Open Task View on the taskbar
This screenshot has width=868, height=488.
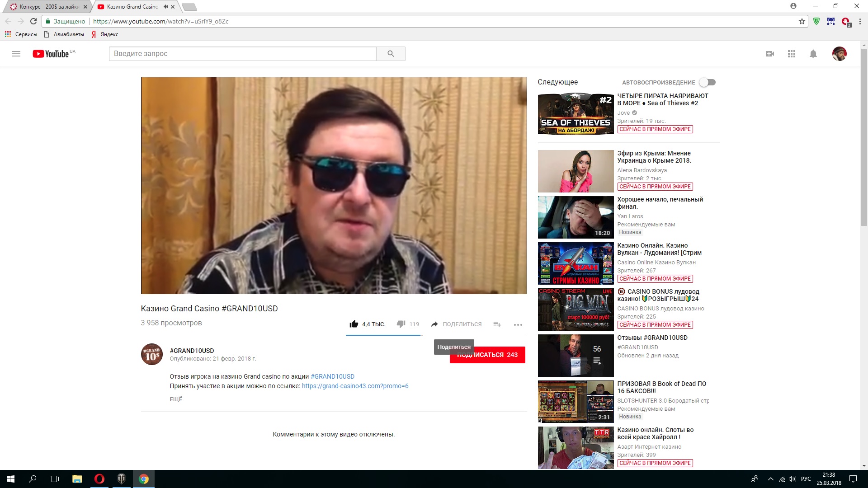pos(54,479)
